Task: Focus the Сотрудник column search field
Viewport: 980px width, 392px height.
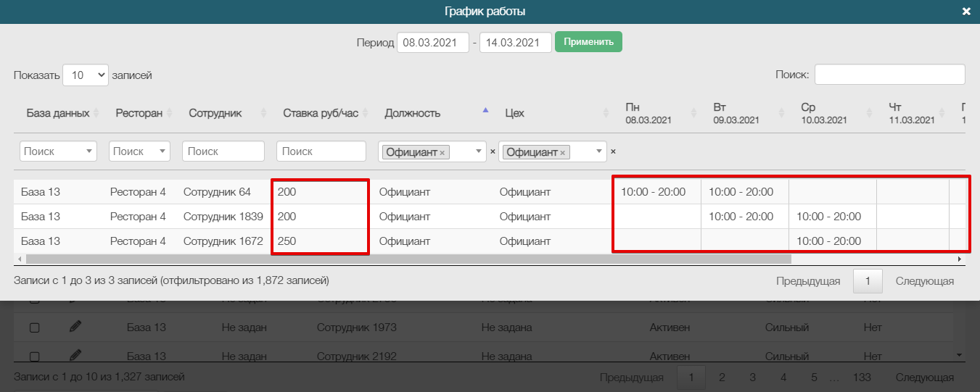Action: (x=223, y=151)
